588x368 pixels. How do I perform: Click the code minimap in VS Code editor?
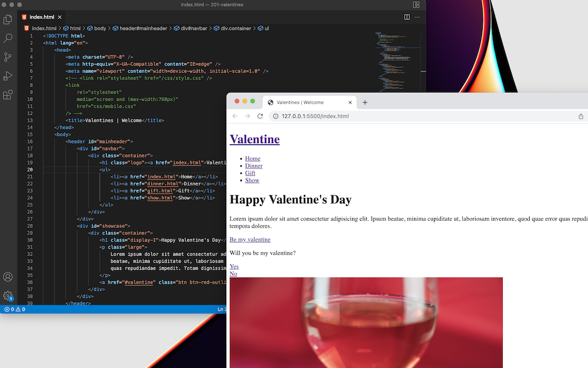pyautogui.click(x=397, y=62)
